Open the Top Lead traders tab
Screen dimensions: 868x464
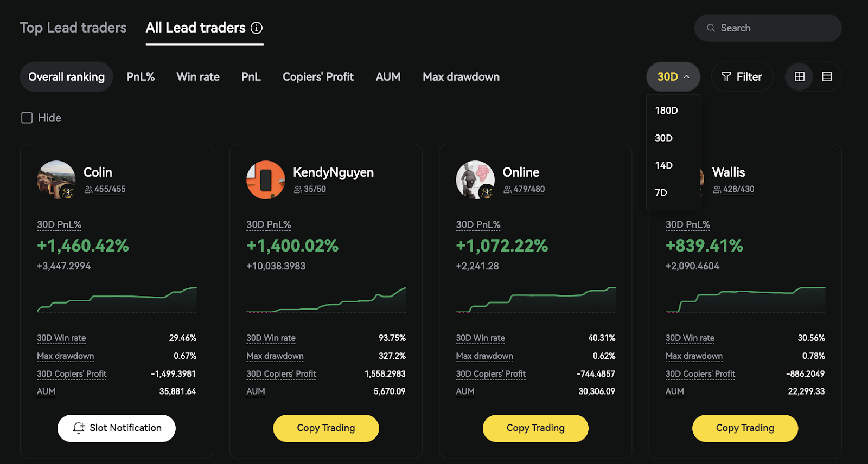point(73,28)
